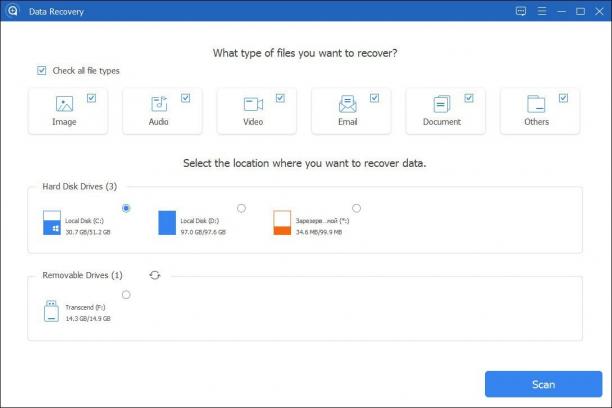This screenshot has height=408, width=612.
Task: Select the reserved (*:) partition radio button
Action: pyautogui.click(x=356, y=208)
